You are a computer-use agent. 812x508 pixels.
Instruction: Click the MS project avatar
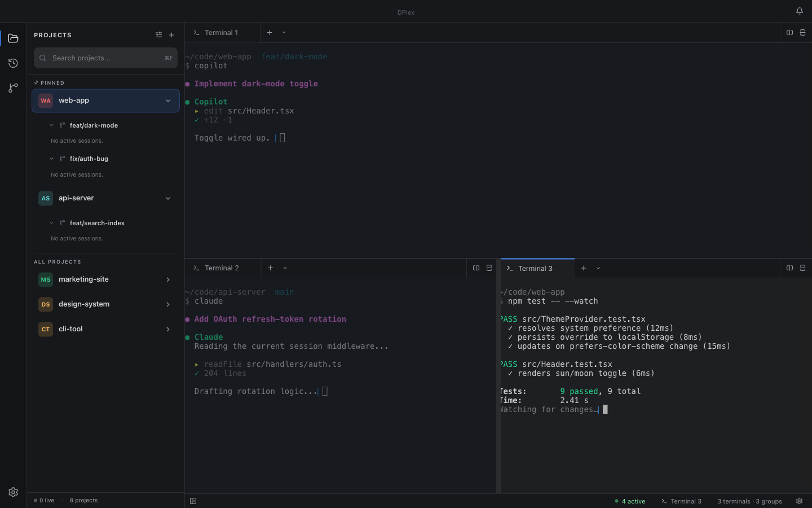46,279
